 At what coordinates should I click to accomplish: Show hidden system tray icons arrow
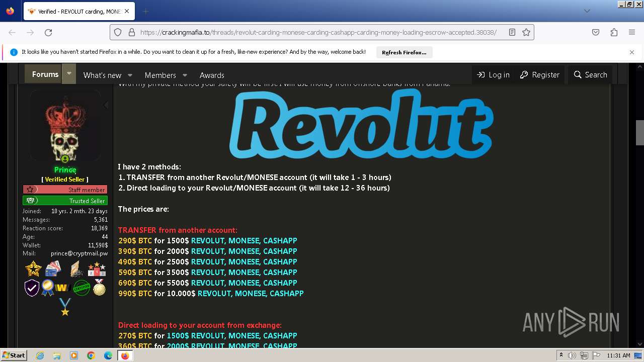[x=561, y=355]
